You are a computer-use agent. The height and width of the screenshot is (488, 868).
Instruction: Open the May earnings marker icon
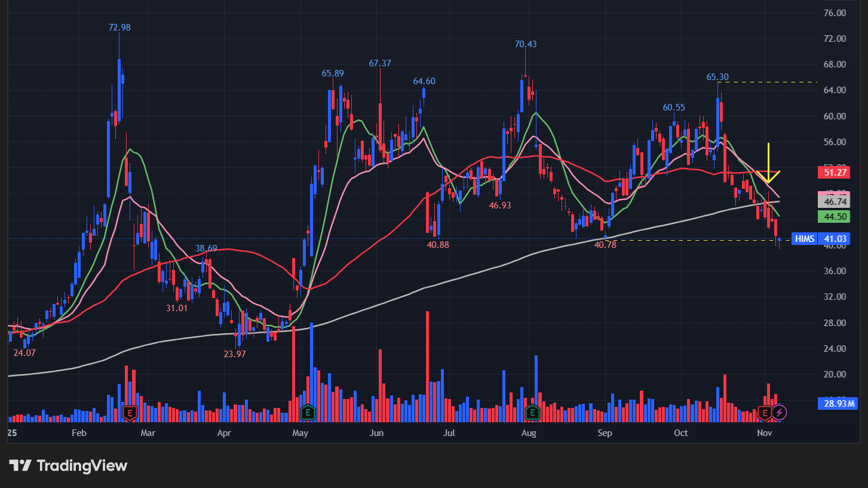pyautogui.click(x=308, y=412)
